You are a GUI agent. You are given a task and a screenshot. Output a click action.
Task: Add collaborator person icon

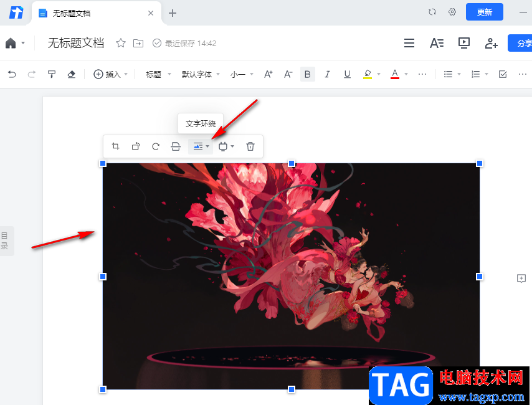tap(491, 44)
